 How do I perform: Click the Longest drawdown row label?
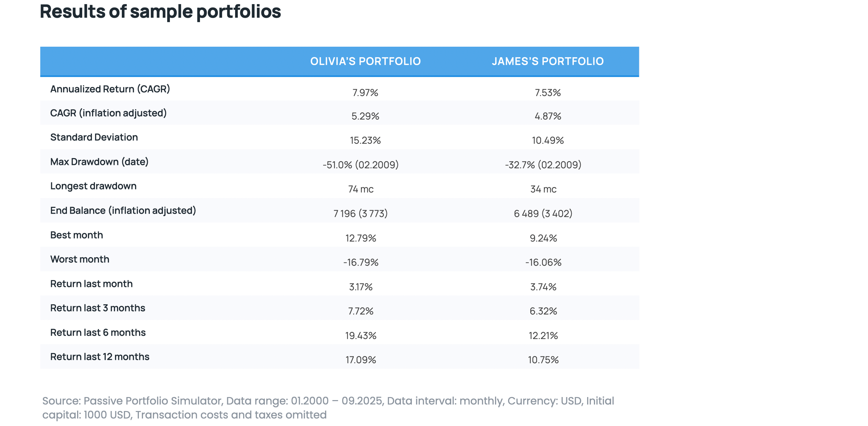(x=93, y=186)
